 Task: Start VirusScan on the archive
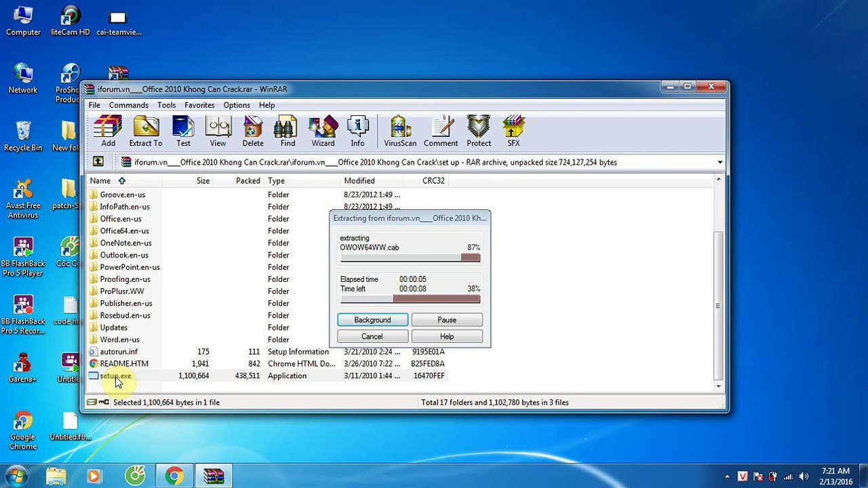pos(400,131)
